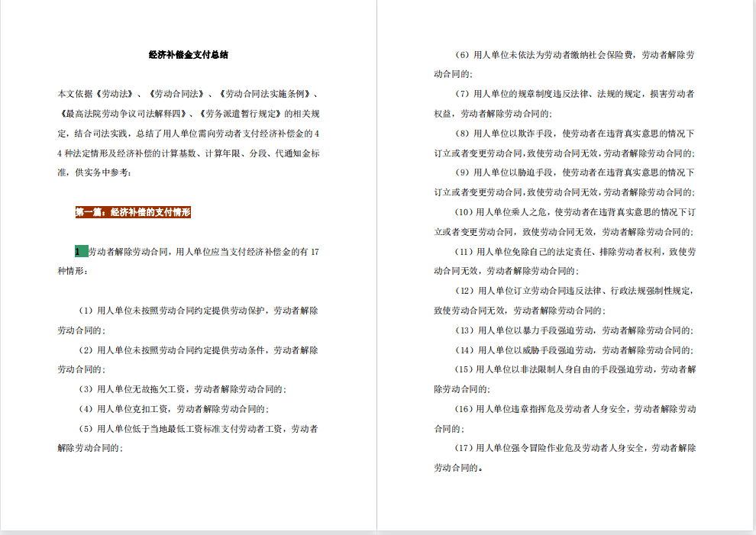Click the line starting 本文依据《劳动法》
This screenshot has width=756, height=535.
click(x=188, y=94)
